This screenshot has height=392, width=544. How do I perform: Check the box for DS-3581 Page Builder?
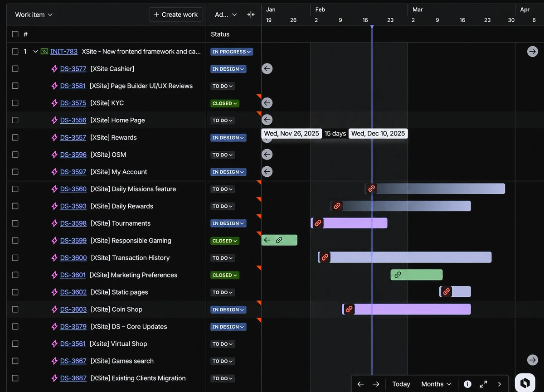pyautogui.click(x=15, y=86)
